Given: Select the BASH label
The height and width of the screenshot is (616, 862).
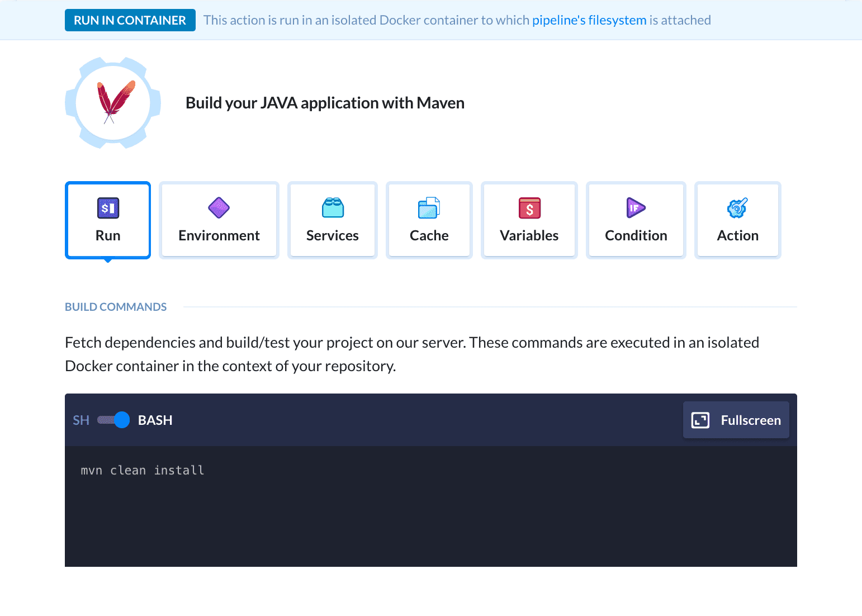Looking at the screenshot, I should pyautogui.click(x=155, y=420).
